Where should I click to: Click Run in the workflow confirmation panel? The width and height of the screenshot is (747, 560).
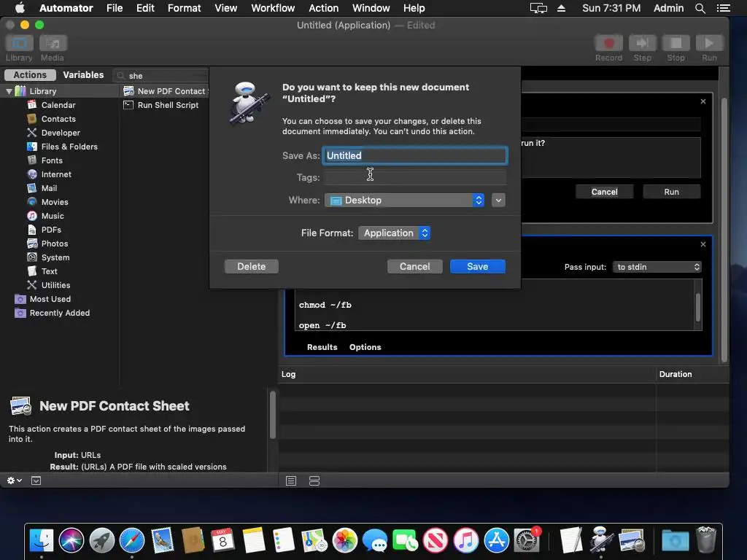(671, 192)
